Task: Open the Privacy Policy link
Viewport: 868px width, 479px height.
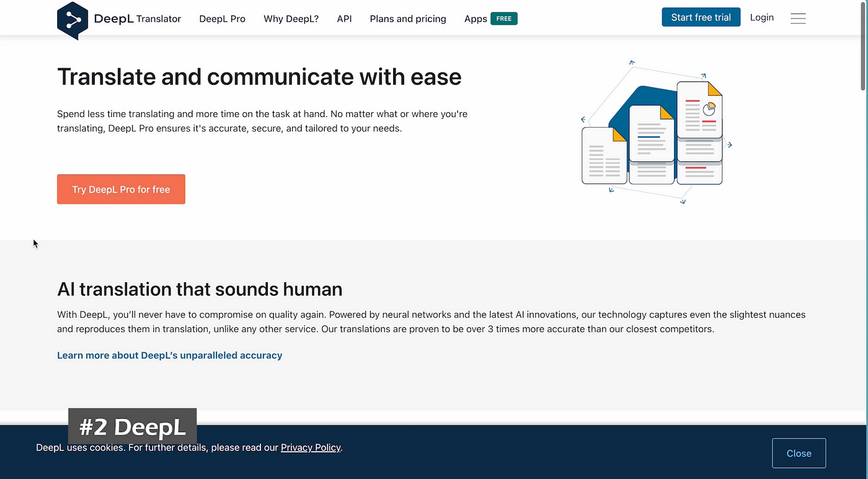Action: point(311,447)
